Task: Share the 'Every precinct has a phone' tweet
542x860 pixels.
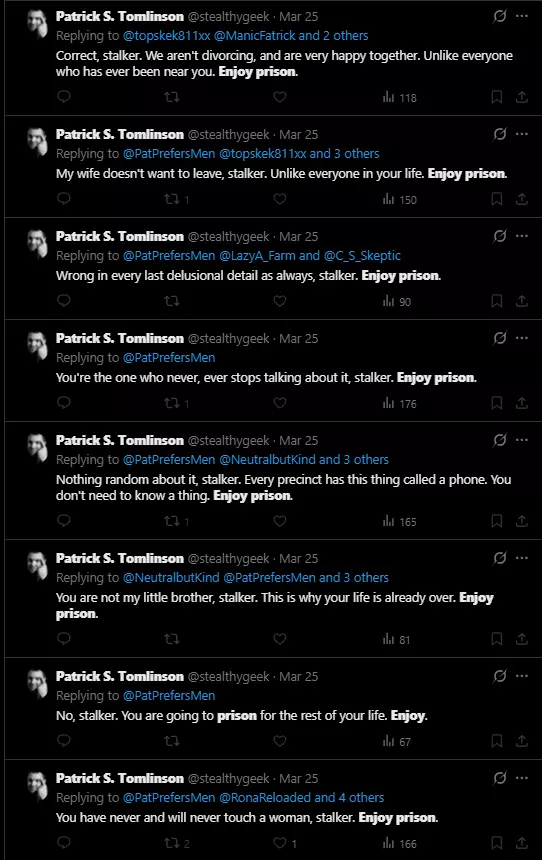Action: 522,521
